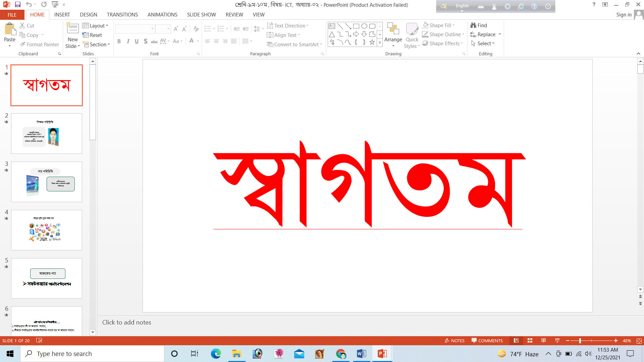The image size is (644, 362).
Task: Clear all formatting icon
Action: pos(196,29)
